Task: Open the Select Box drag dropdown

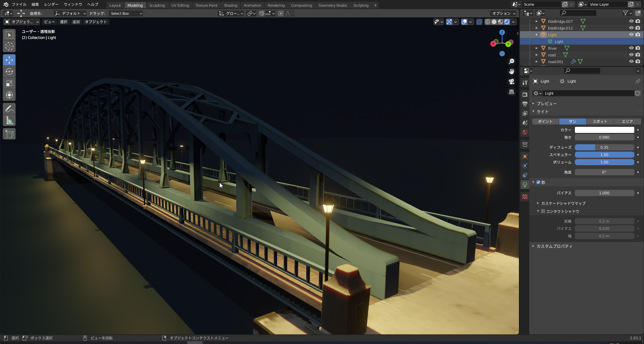Action: pyautogui.click(x=126, y=13)
